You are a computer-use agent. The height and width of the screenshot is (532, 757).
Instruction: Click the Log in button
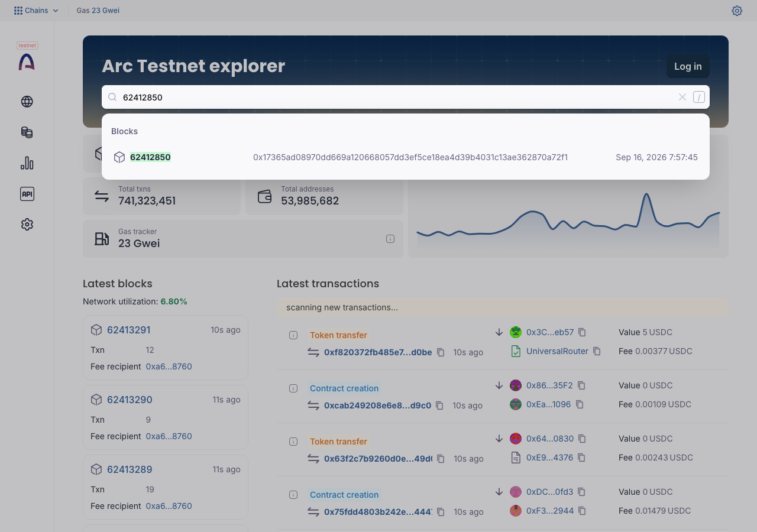tap(688, 66)
